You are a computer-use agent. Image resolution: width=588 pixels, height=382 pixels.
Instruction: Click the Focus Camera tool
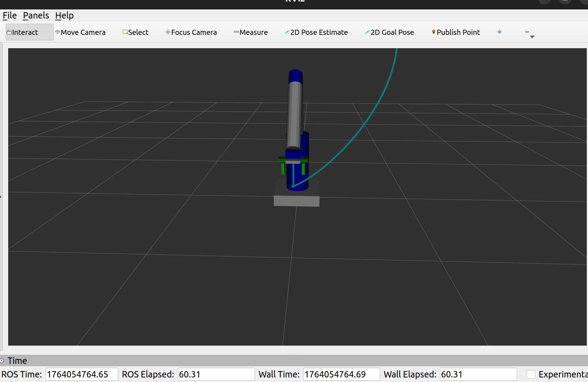pos(191,32)
